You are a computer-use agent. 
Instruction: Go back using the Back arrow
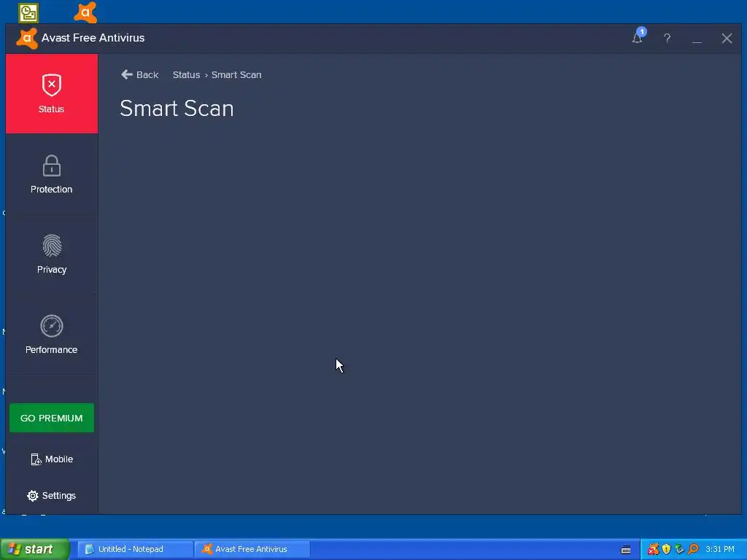point(139,75)
